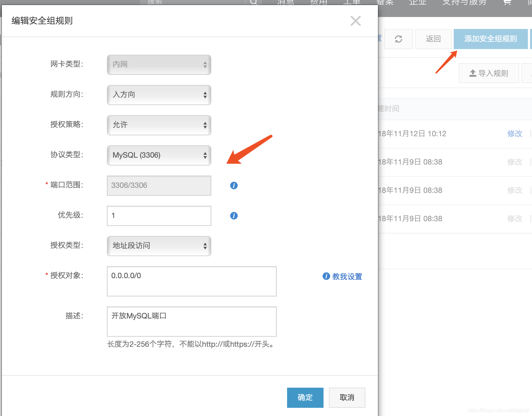532x416 pixels.
Task: Click the info icon beside 优先级
Action: point(234,216)
